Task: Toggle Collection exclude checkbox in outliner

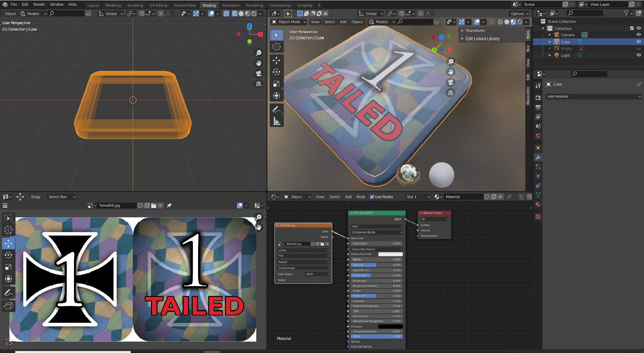Action: click(632, 29)
